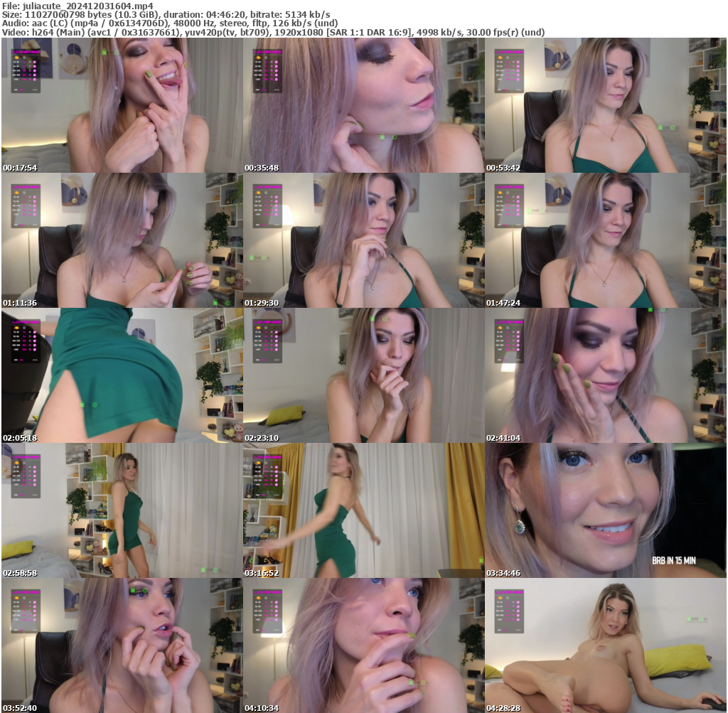Select the flame intensity icon in tip menu

click(16, 58)
